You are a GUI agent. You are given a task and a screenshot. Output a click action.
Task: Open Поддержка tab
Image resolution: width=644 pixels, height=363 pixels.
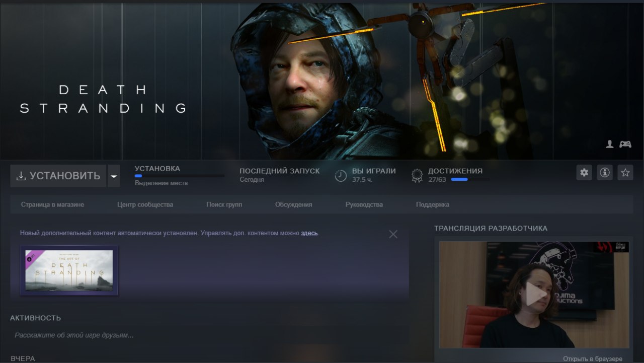click(x=433, y=204)
